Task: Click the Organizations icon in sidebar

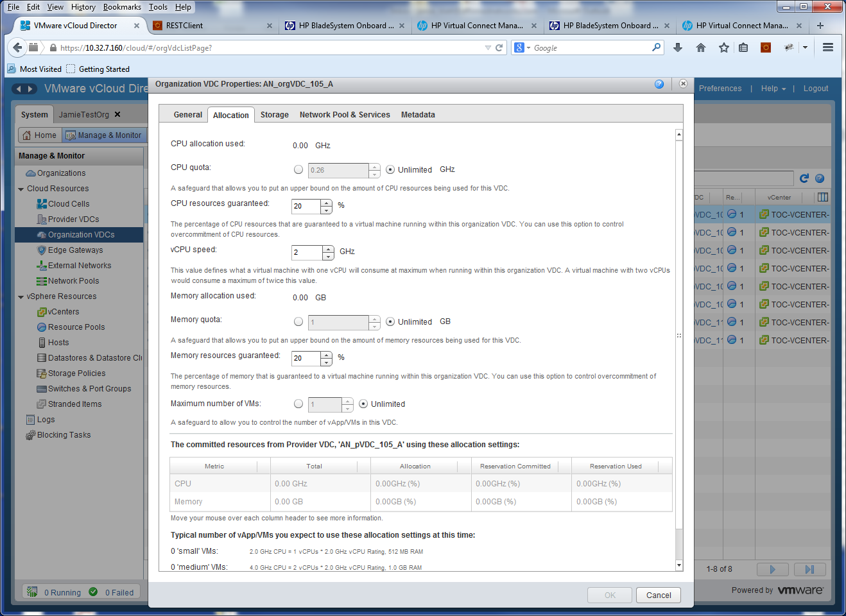Action: pyautogui.click(x=30, y=173)
